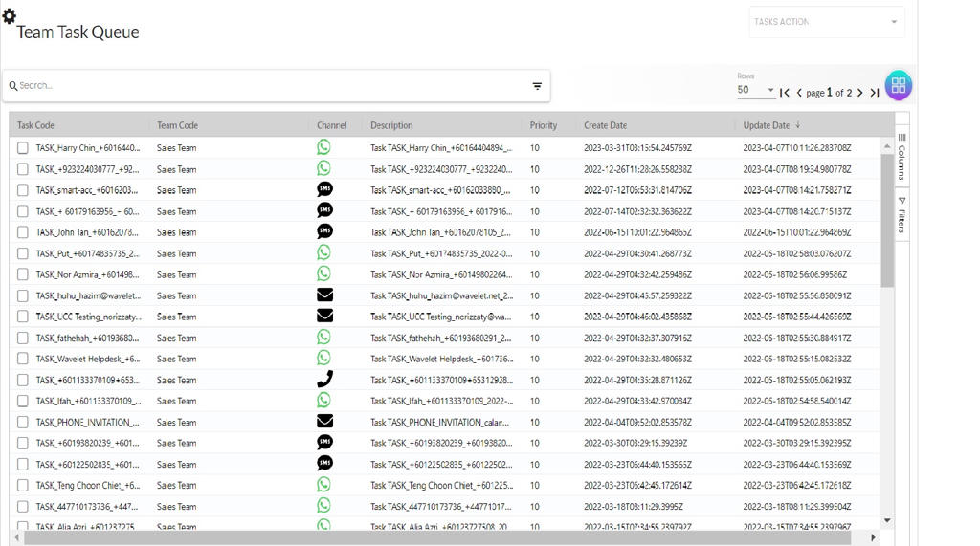Open the search filter options icon
The width and height of the screenshot is (980, 546).
[537, 86]
